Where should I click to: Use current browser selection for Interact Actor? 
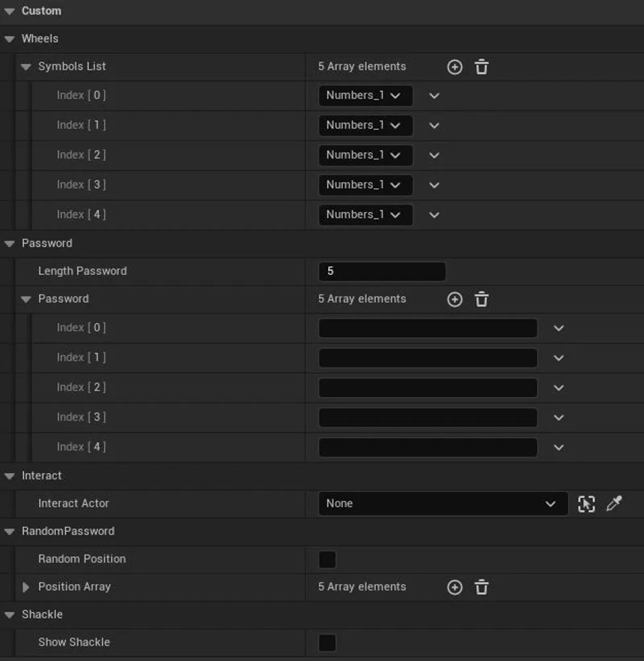[586, 504]
